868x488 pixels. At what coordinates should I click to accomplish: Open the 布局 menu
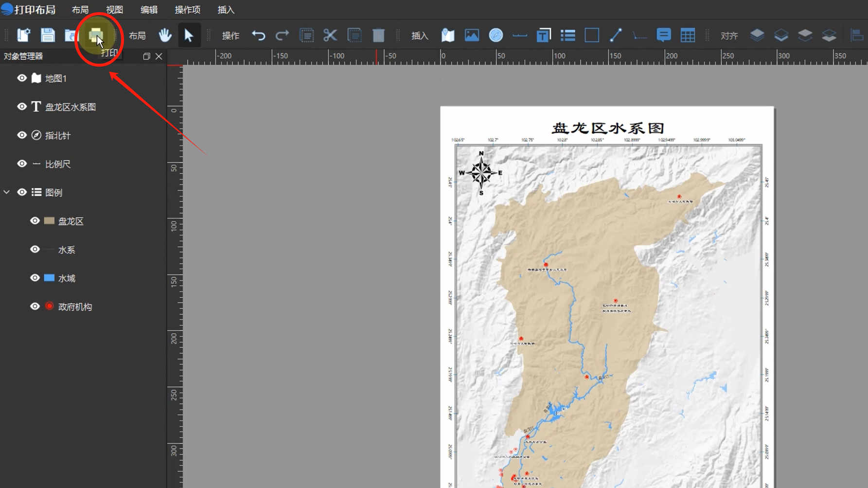[80, 10]
